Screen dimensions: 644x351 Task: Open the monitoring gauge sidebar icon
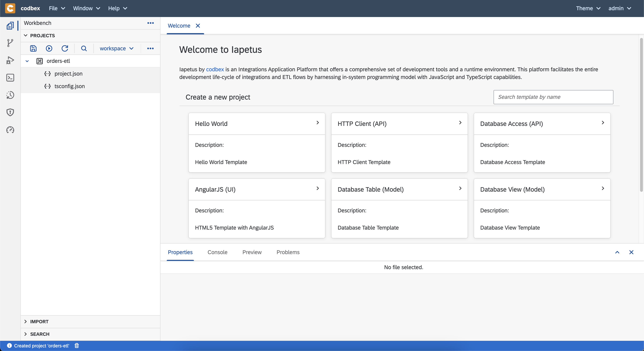[x=10, y=130]
